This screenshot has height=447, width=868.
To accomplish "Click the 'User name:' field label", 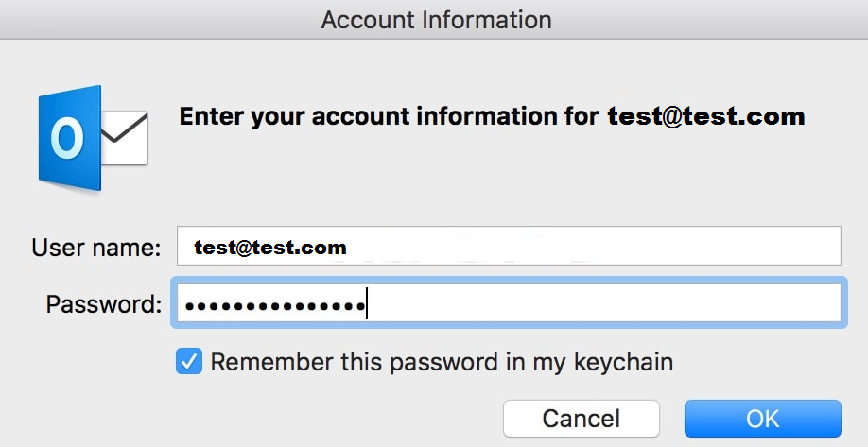I will [x=95, y=248].
